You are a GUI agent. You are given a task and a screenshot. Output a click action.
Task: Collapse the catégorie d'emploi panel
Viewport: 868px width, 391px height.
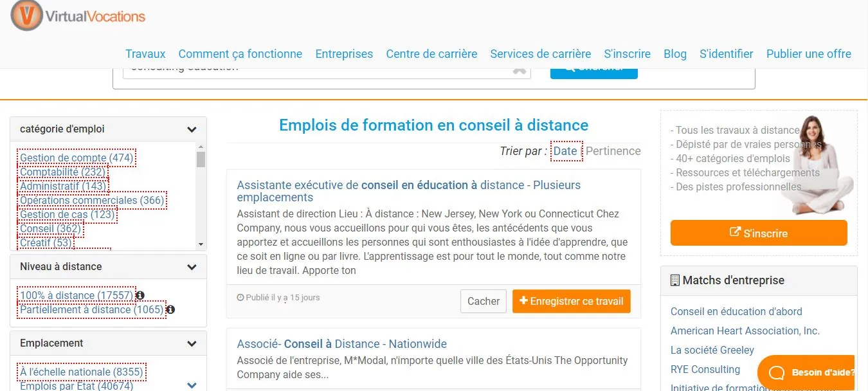click(192, 129)
